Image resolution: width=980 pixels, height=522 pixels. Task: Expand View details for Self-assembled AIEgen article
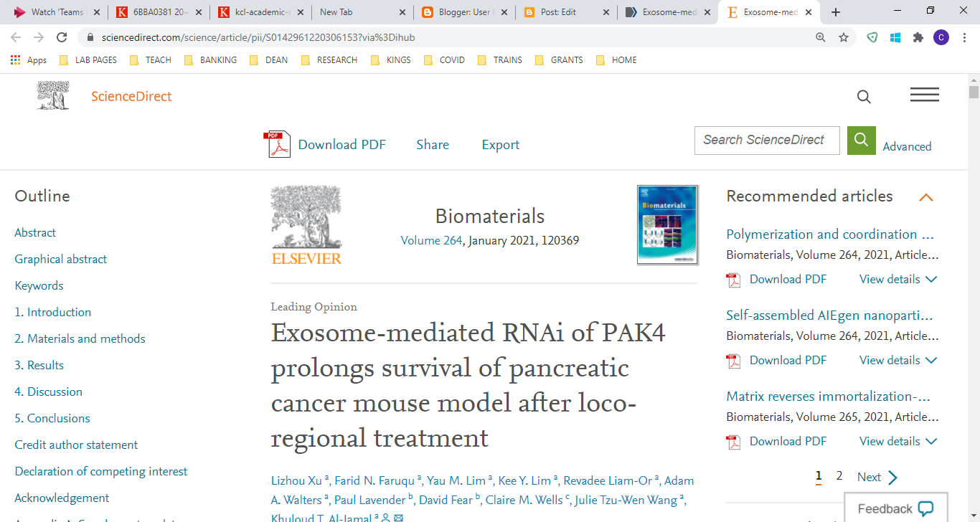point(898,361)
